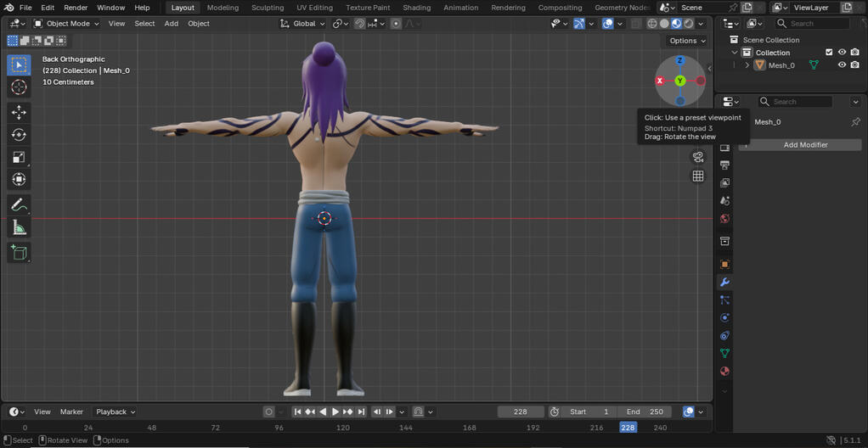This screenshot has height=448, width=868.
Task: Open the Object Constraints properties tab
Action: [x=724, y=335]
